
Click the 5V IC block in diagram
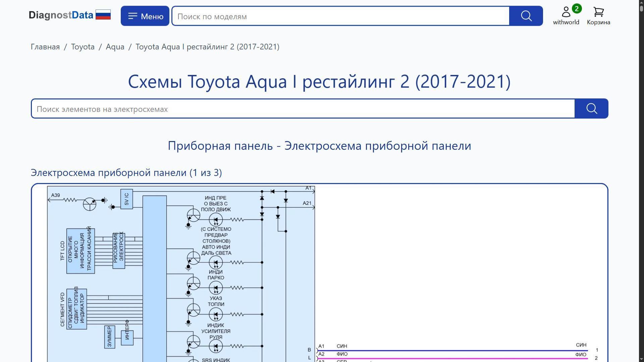[126, 199]
